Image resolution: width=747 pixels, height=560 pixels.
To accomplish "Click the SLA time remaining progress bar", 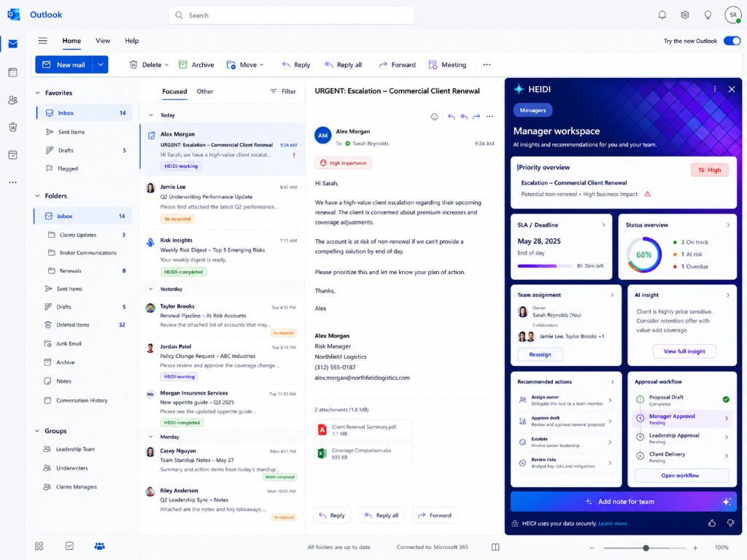I will [545, 265].
